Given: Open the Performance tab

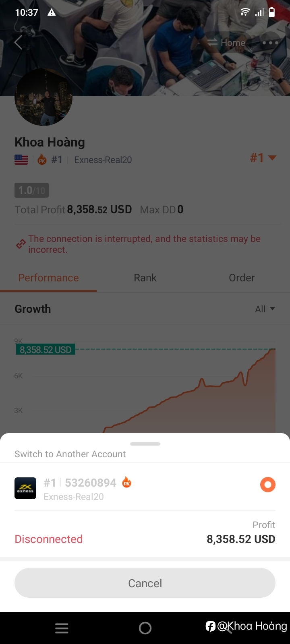Looking at the screenshot, I should 48,278.
